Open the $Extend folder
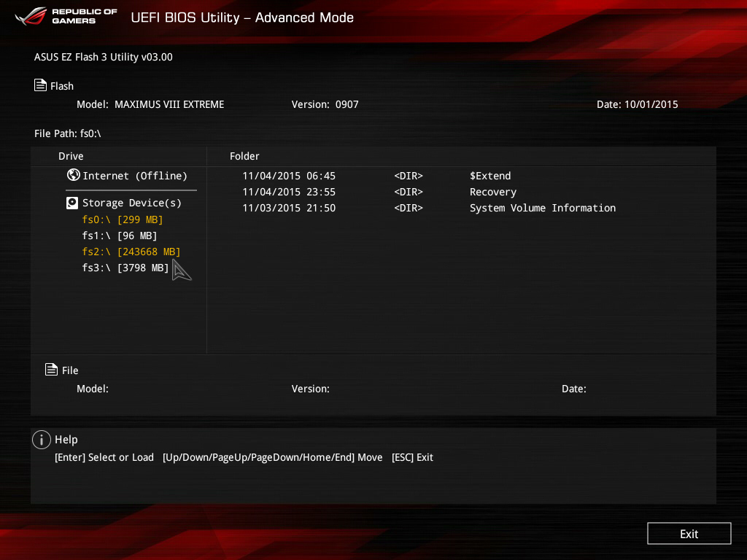 (490, 176)
